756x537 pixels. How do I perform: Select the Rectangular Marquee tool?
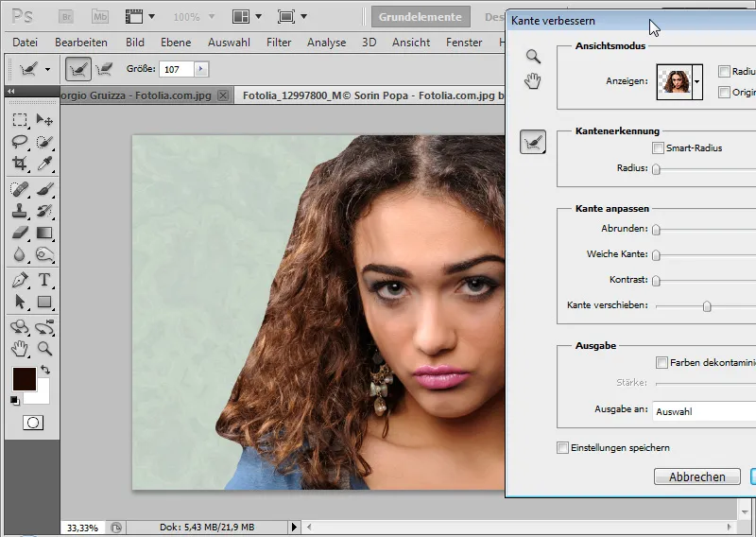[x=20, y=119]
